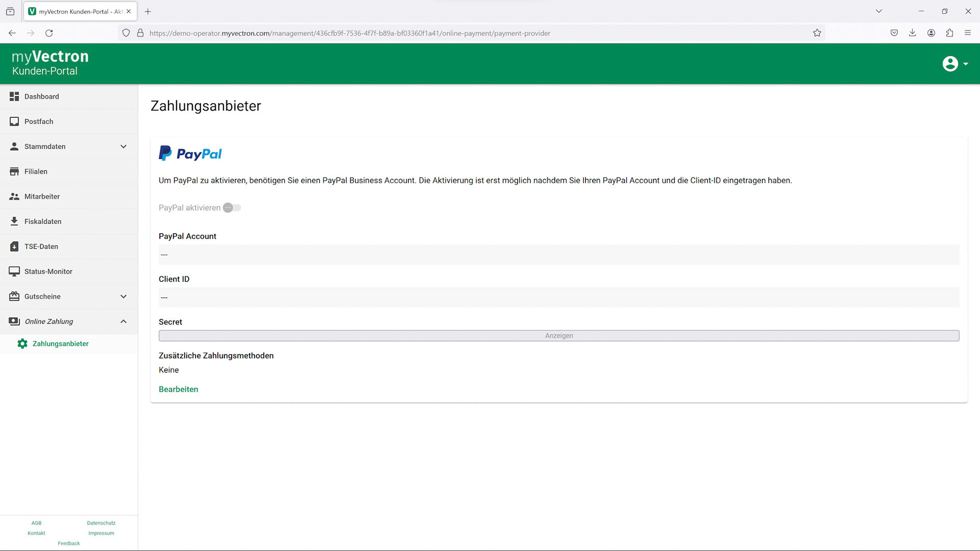This screenshot has height=551, width=980.
Task: Click the Filialen store icon
Action: (14, 171)
